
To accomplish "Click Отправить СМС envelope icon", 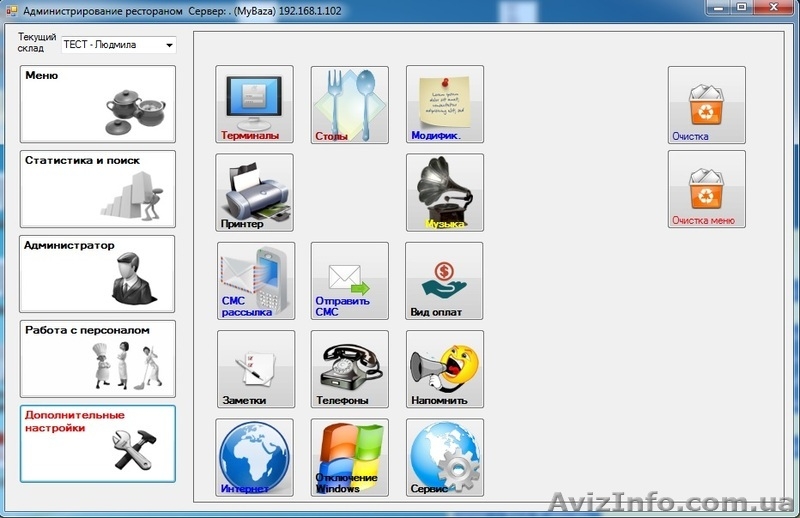I will (349, 280).
